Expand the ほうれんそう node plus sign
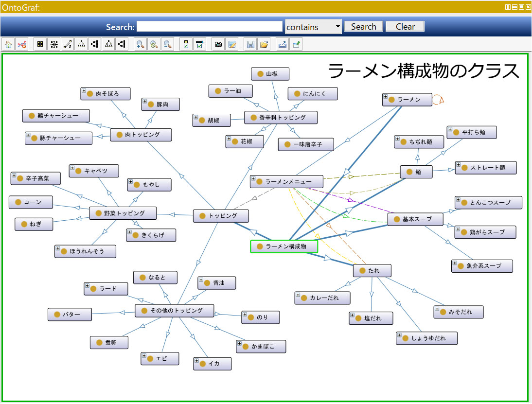This screenshot has width=532, height=404. (x=58, y=248)
